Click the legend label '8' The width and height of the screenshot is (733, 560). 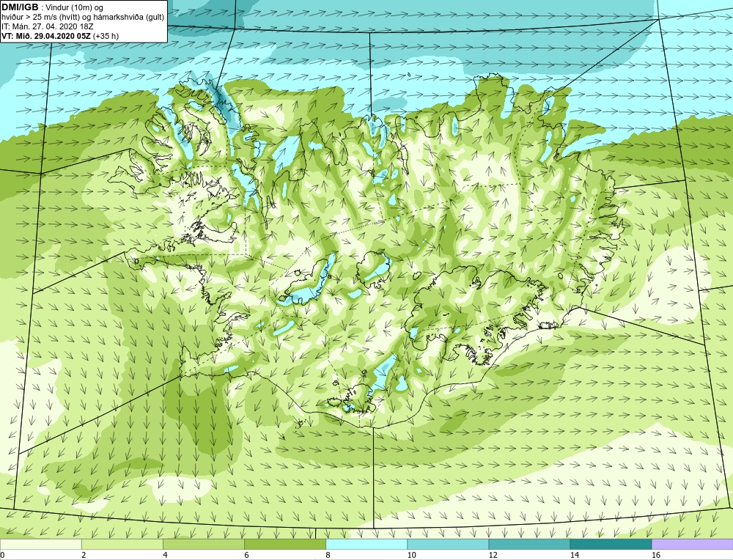point(328,555)
